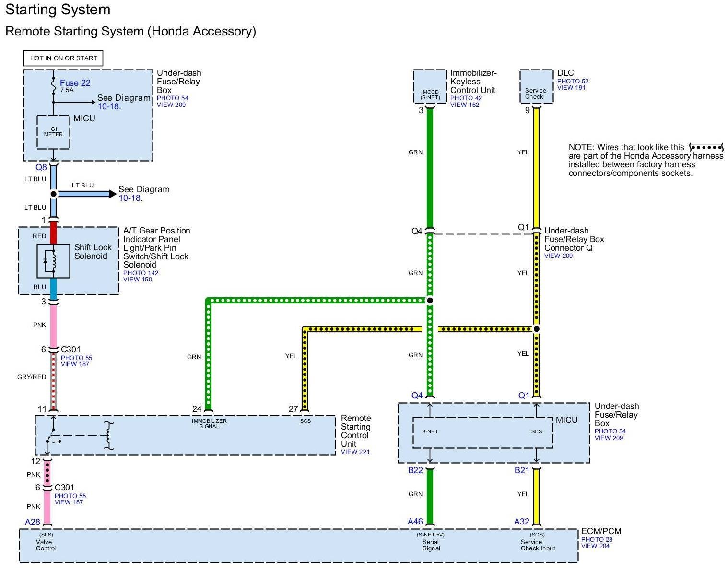Select the DLC Service Check box
Viewport: 728px width, 571px height.
coord(536,87)
